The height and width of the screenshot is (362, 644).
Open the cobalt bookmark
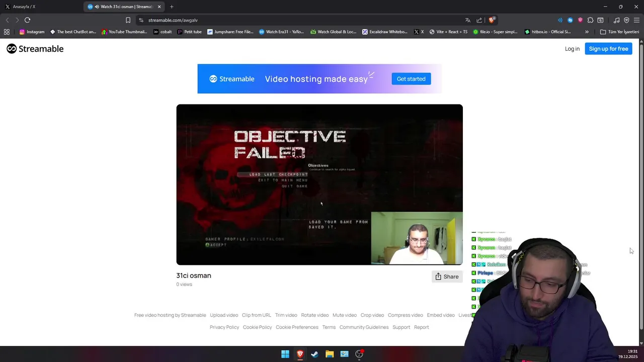163,32
